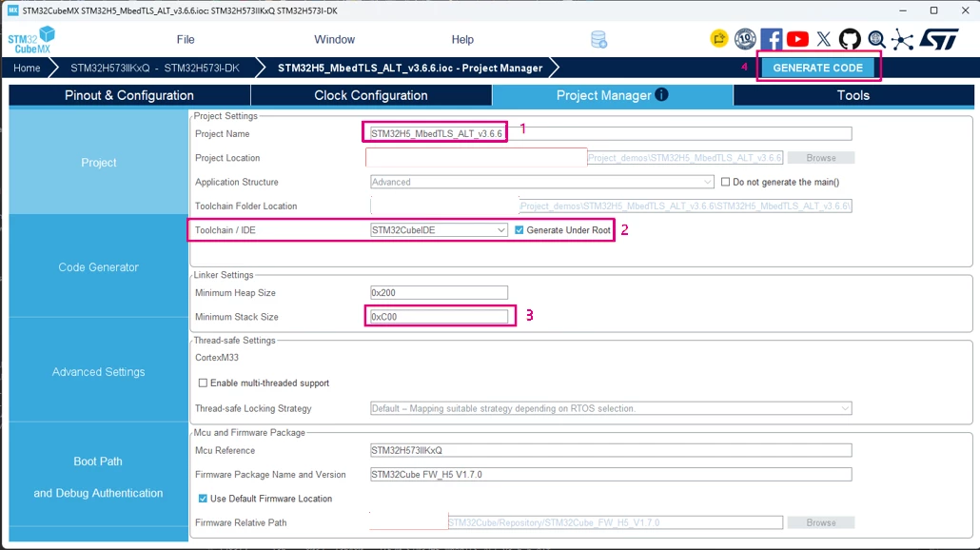The height and width of the screenshot is (550, 980).
Task: Open the File menu
Action: point(186,39)
